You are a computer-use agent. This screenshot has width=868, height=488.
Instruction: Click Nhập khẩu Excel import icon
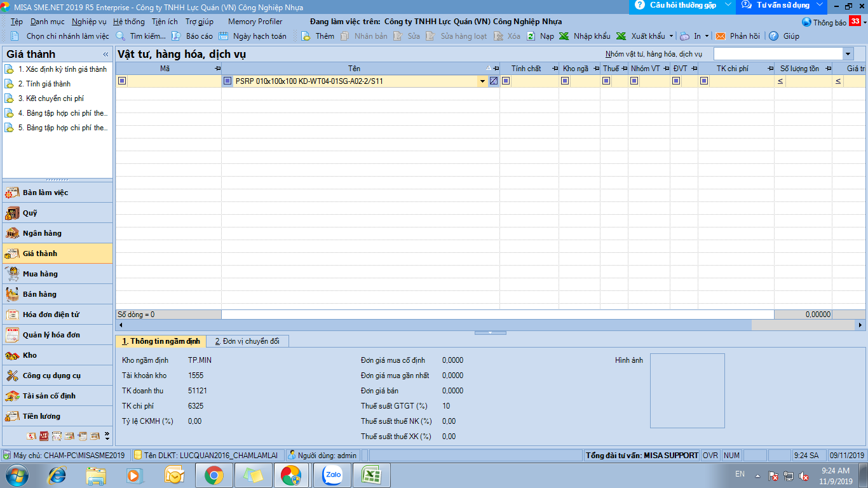564,36
